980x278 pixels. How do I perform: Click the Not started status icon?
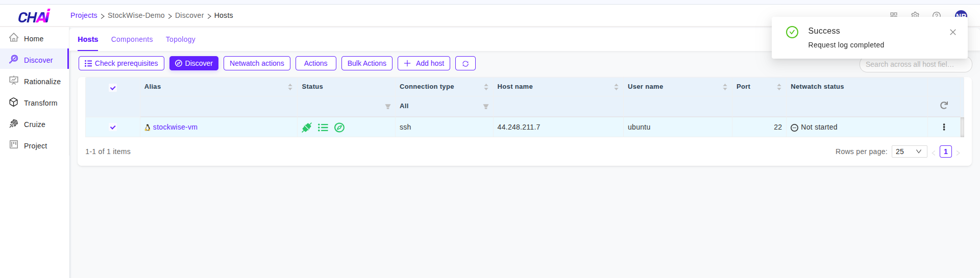click(x=794, y=128)
